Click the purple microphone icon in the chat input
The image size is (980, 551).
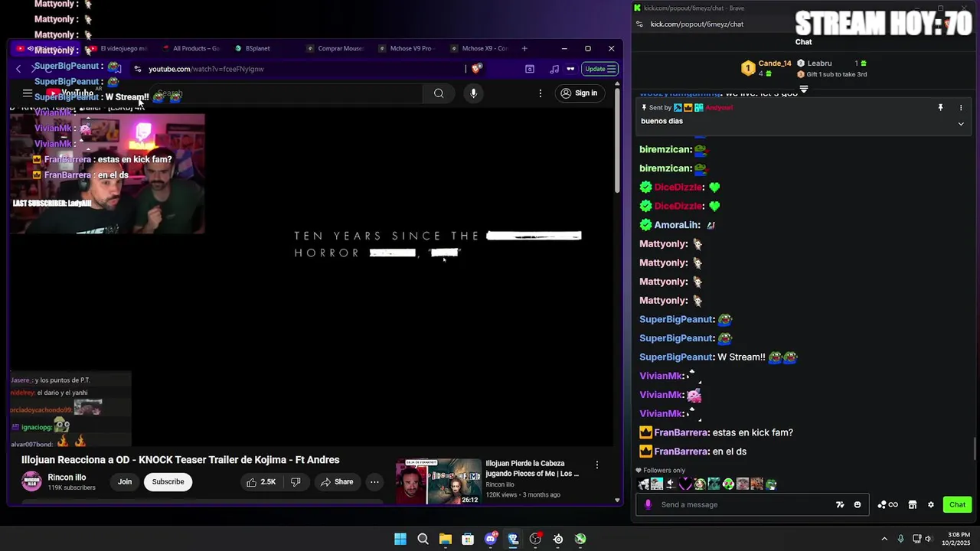[x=648, y=505]
